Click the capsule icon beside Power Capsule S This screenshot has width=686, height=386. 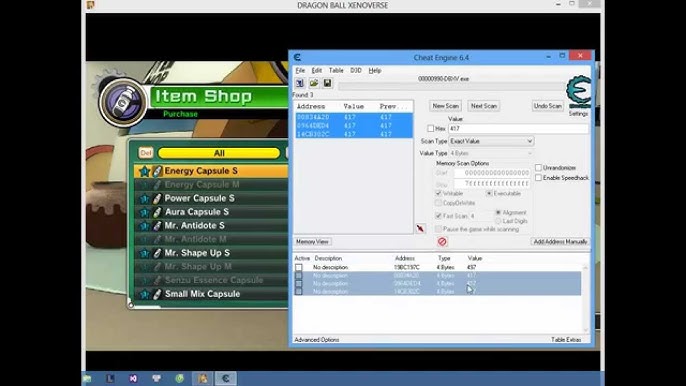coord(157,199)
